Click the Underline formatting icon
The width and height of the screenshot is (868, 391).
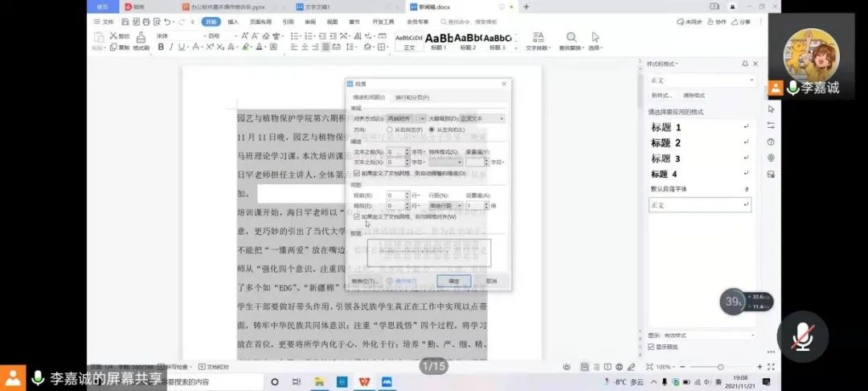click(x=182, y=47)
